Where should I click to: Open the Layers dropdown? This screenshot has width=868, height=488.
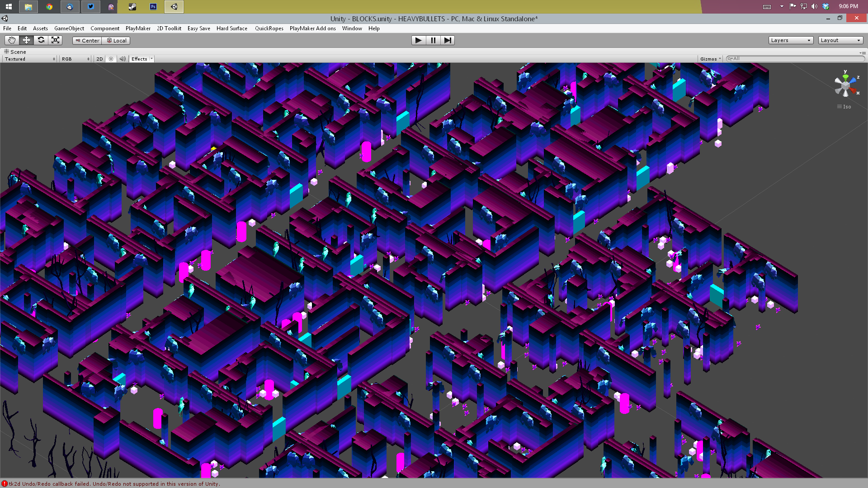(x=791, y=40)
